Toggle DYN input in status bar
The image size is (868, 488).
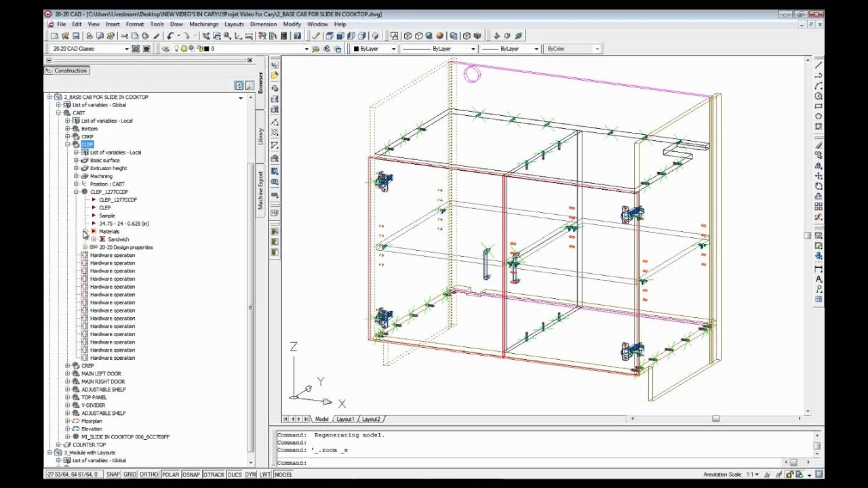[x=250, y=474]
